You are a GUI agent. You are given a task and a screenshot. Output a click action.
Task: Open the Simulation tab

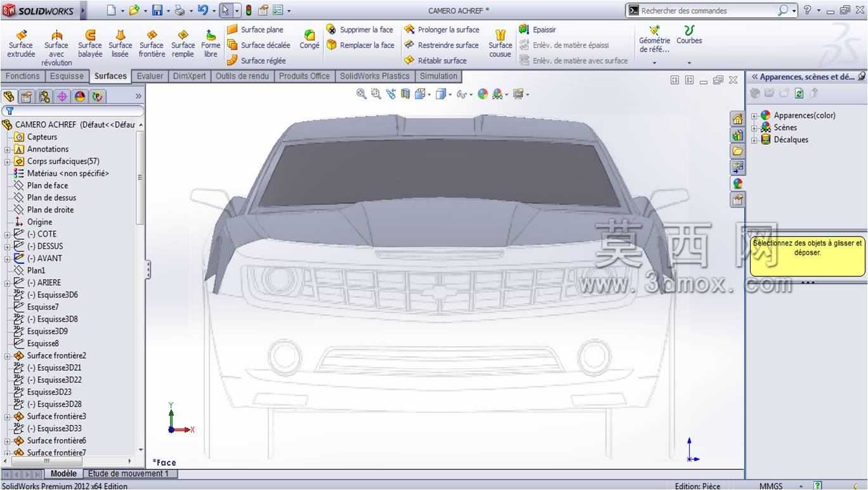point(438,76)
